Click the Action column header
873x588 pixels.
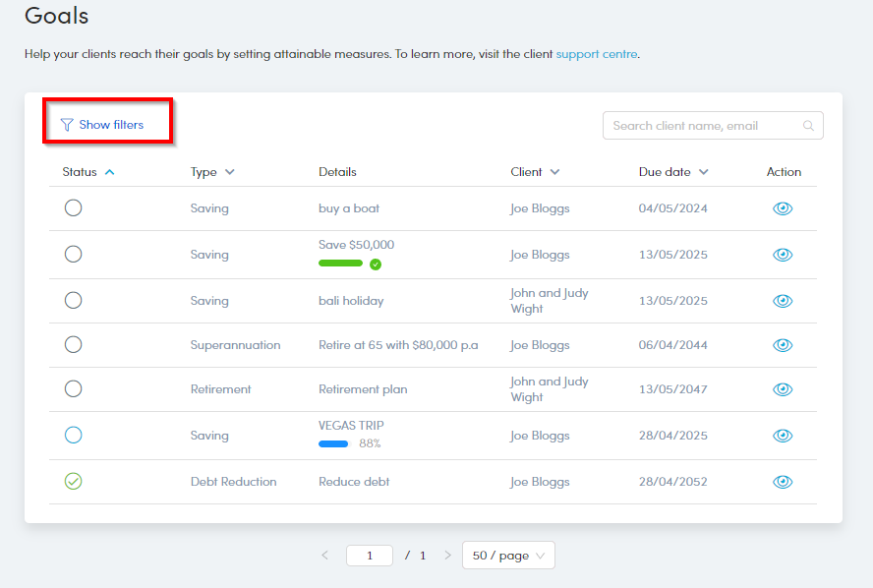784,172
